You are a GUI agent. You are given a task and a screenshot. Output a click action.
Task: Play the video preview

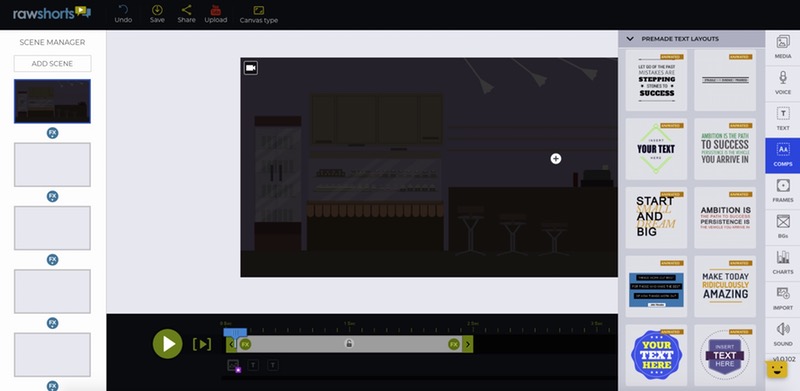[167, 344]
